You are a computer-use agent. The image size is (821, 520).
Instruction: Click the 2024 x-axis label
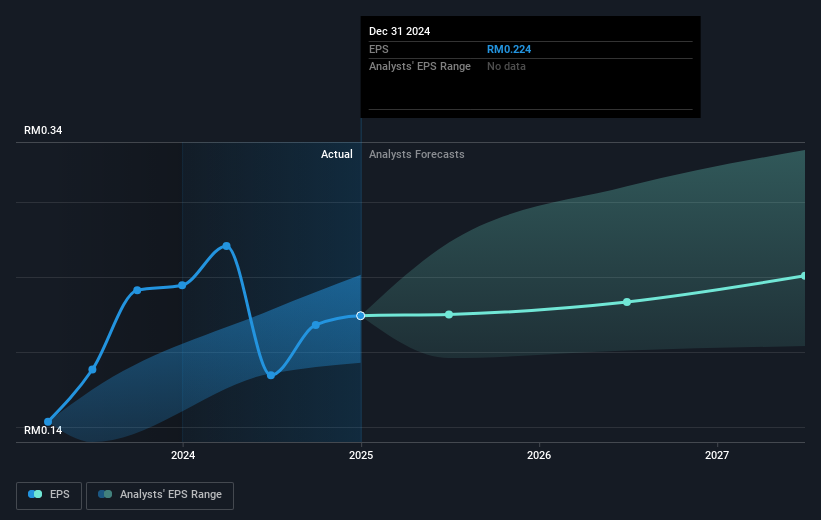click(183, 455)
